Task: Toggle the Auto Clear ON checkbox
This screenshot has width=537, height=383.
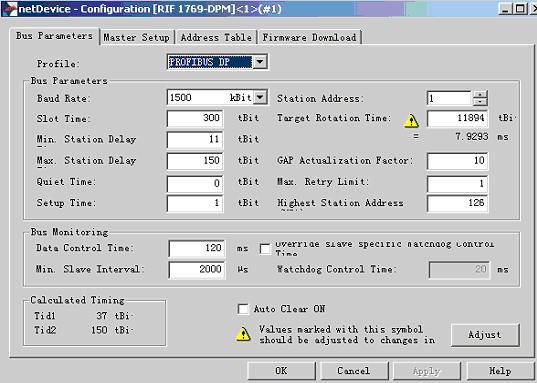Action: click(243, 309)
